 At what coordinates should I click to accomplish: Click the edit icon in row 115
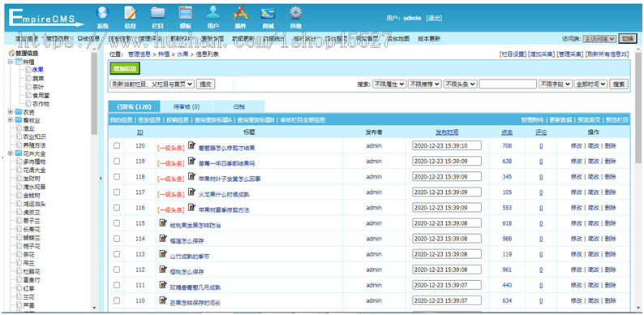pyautogui.click(x=163, y=223)
